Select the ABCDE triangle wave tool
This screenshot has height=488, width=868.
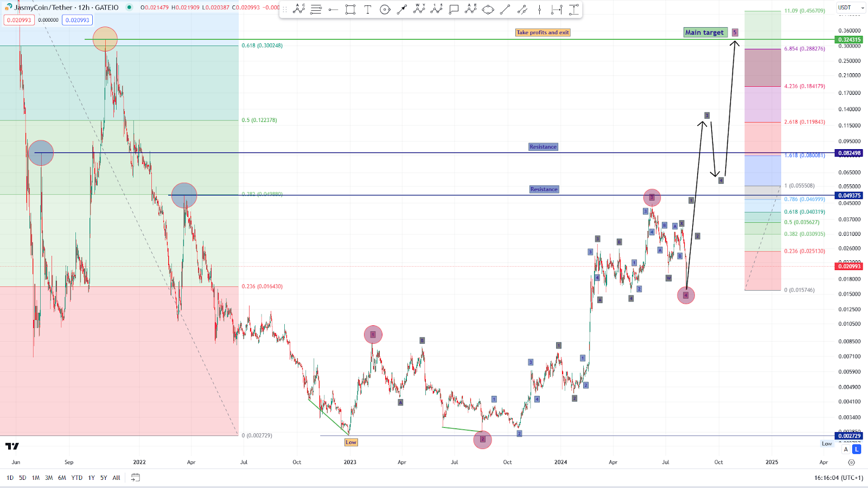(471, 9)
